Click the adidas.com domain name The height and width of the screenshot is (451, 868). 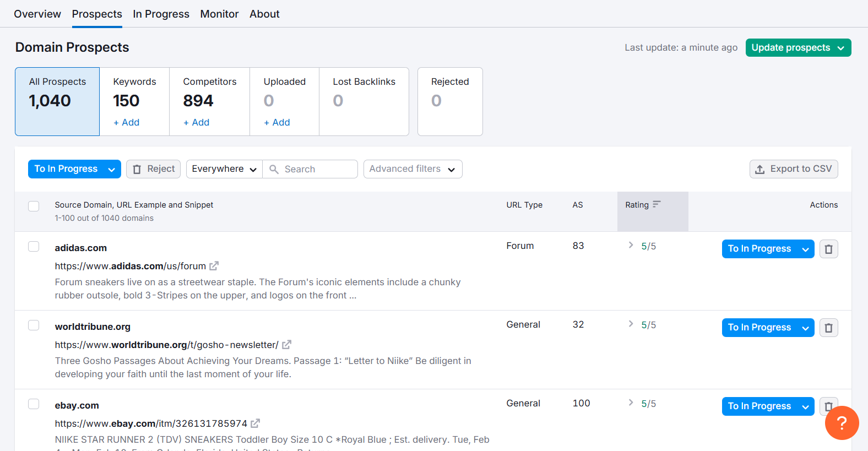[80, 248]
